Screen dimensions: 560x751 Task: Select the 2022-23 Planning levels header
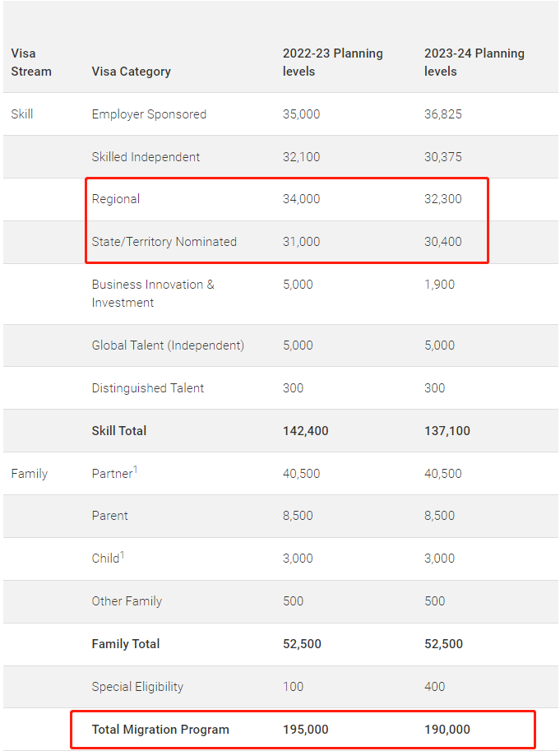pos(333,63)
